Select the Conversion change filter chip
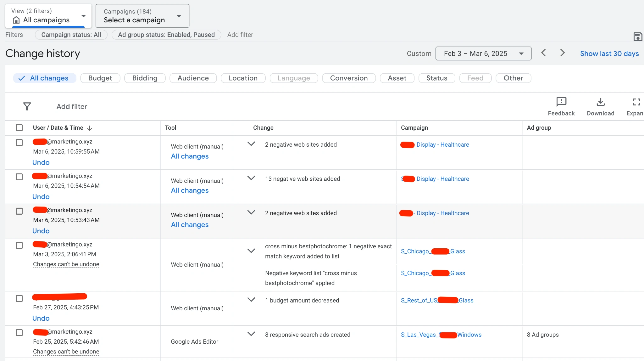 pos(348,78)
